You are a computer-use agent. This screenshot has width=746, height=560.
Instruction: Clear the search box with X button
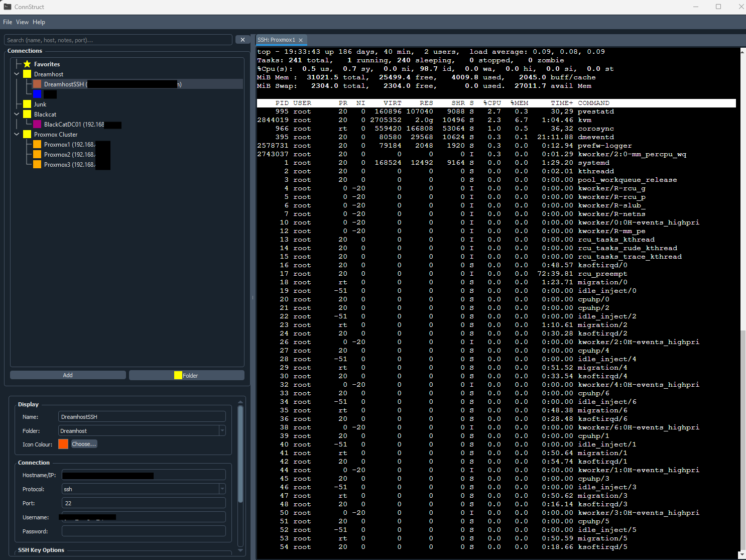tap(242, 40)
